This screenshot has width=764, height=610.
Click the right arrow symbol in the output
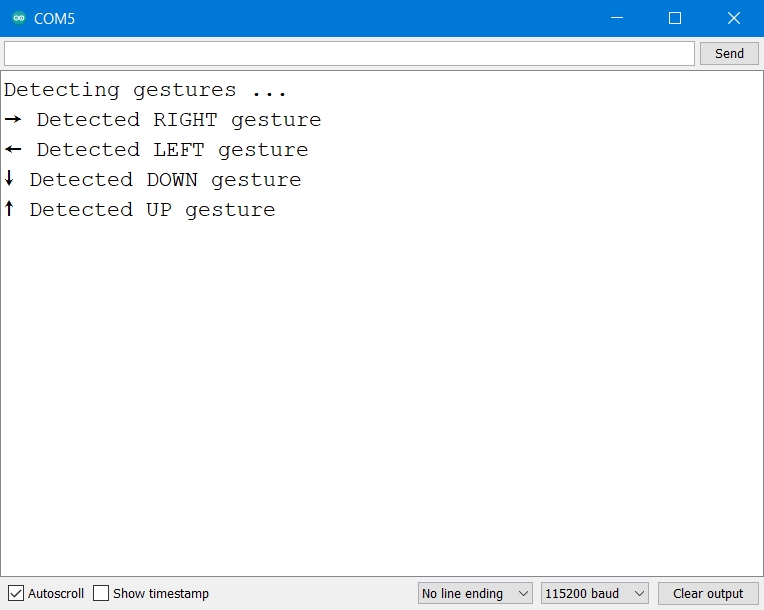[12, 119]
